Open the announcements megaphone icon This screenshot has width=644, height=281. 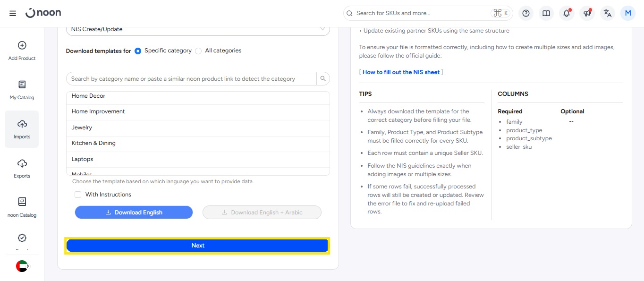coord(587,13)
